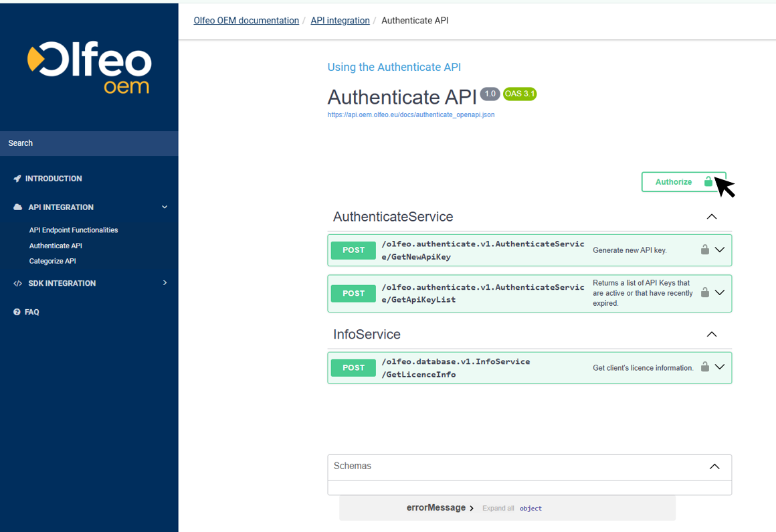Click the 'object' type label
Screen dimensions: 776x532
[x=530, y=509]
